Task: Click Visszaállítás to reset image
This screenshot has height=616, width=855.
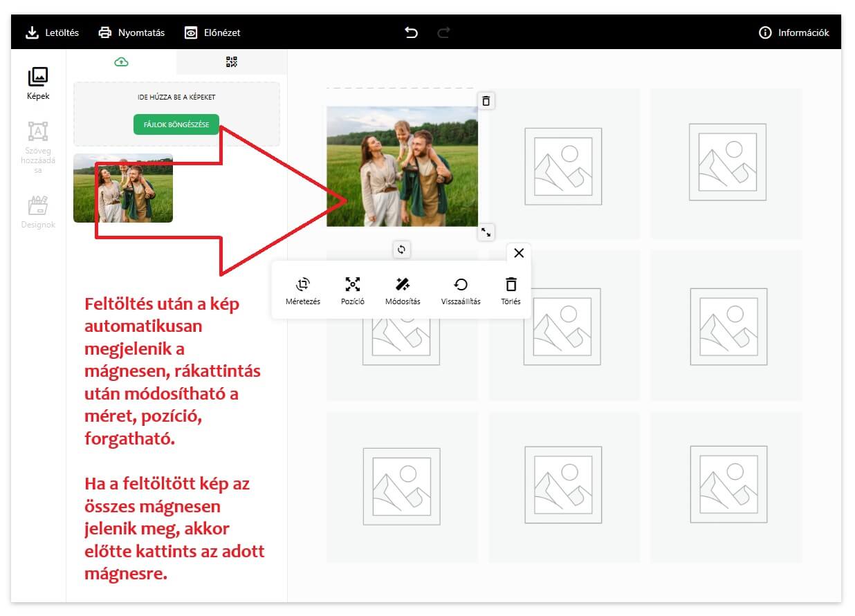Action: (461, 290)
